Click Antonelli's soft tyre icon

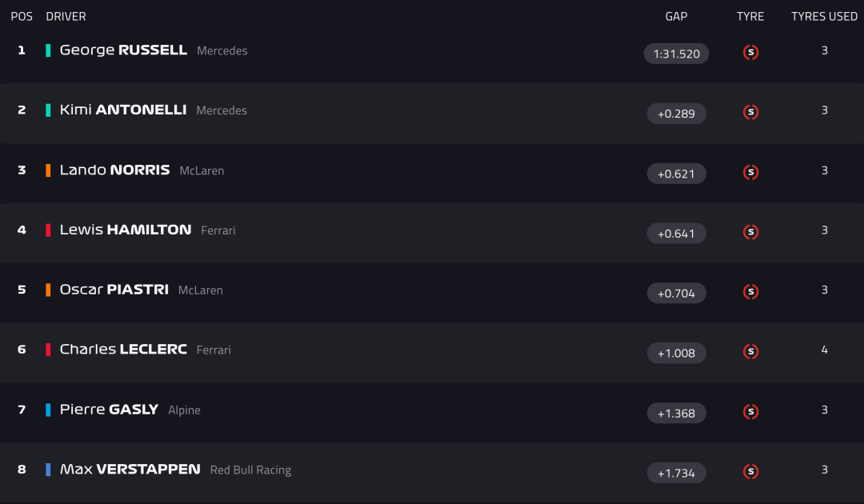[x=750, y=113]
